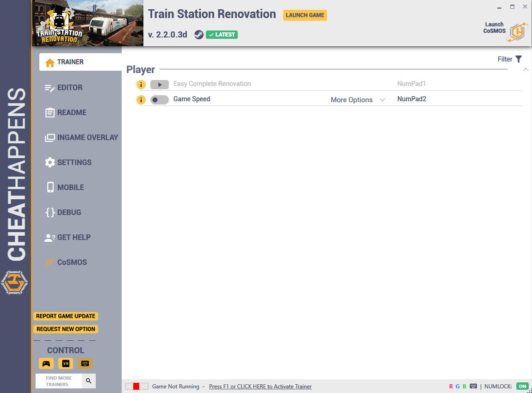This screenshot has width=532, height=393.
Task: Click the Launch CoSMOS hexagon icon
Action: coord(517,32)
